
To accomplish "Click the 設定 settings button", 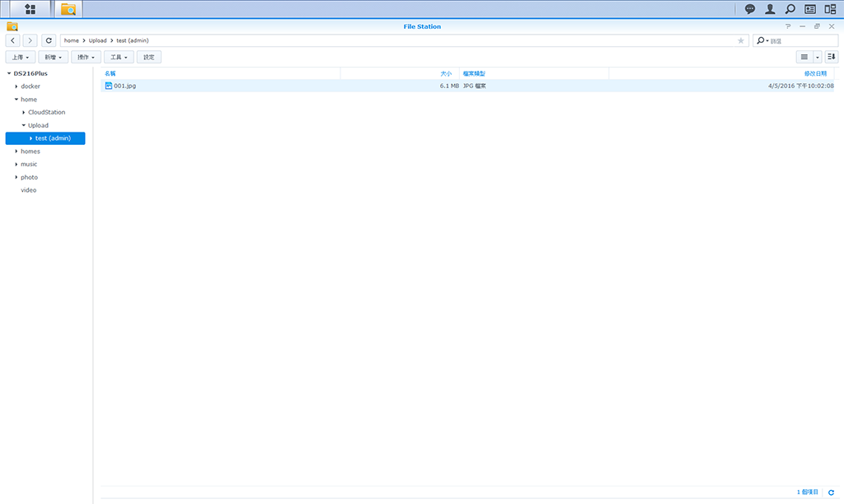I will [x=149, y=57].
